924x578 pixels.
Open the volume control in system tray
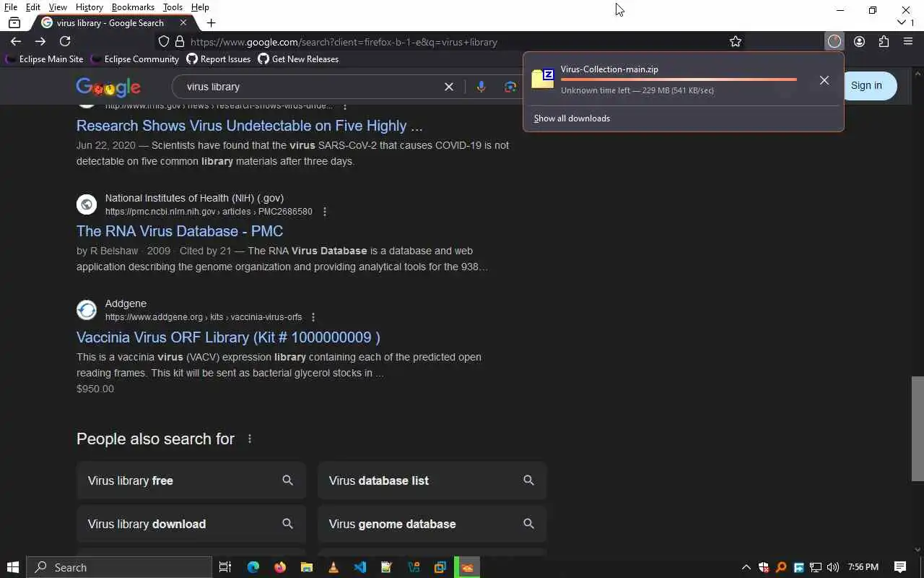[833, 567]
